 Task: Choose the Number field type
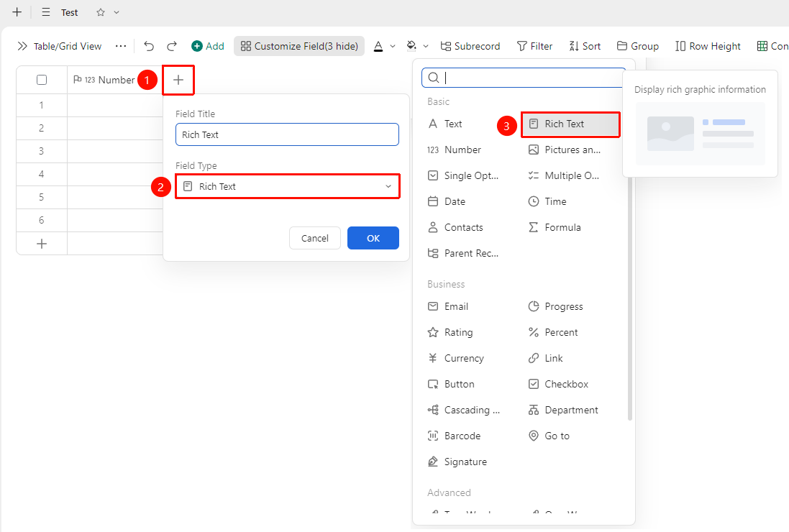pos(455,150)
